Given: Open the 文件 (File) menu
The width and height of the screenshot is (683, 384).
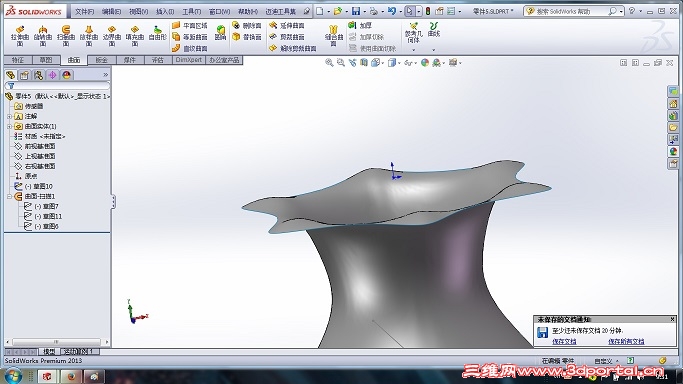Looking at the screenshot, I should pos(85,11).
